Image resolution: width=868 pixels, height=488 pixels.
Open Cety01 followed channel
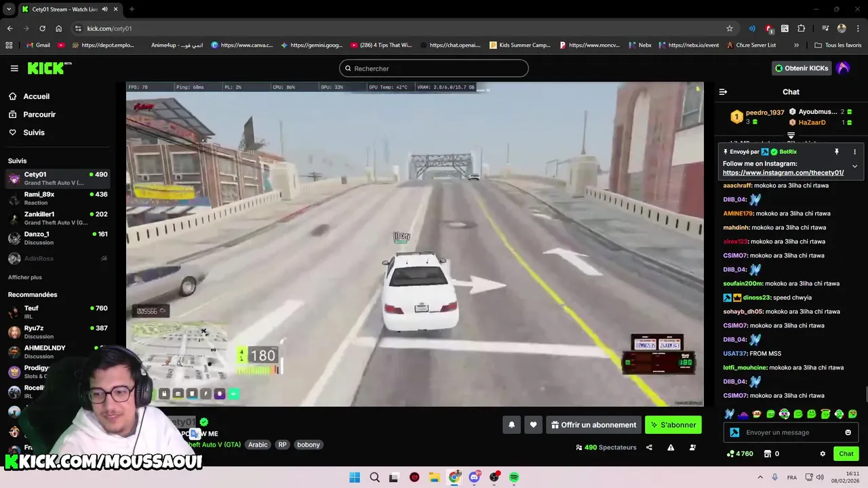pos(58,178)
